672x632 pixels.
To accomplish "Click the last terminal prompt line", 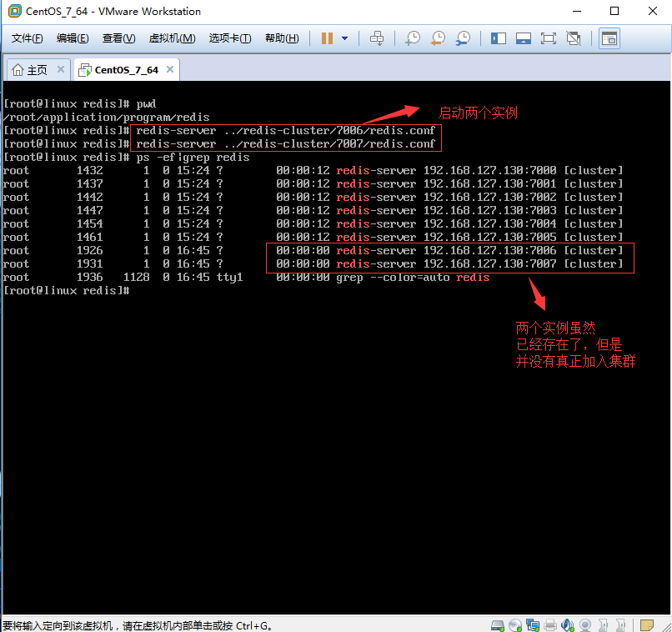I will [x=67, y=290].
